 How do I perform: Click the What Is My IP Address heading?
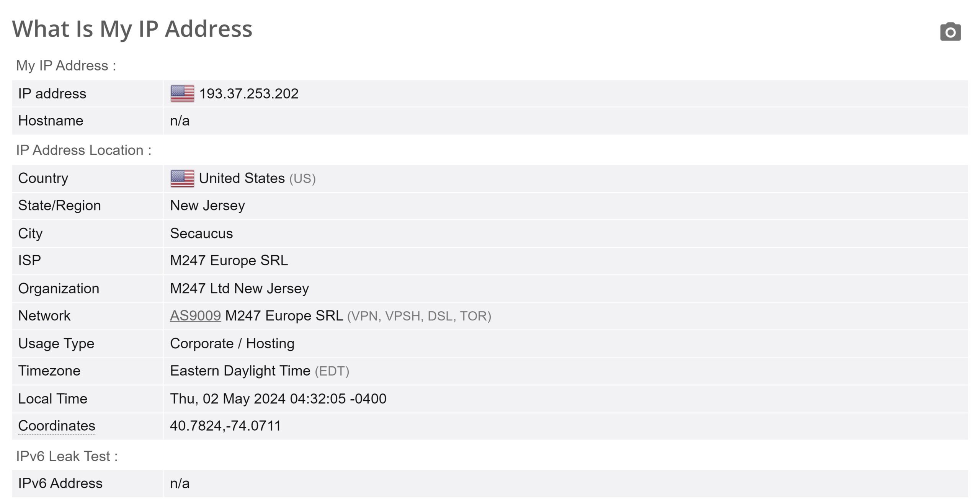coord(132,29)
